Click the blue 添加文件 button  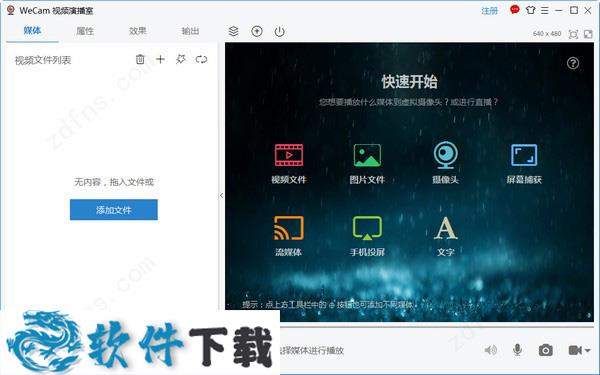coord(114,210)
